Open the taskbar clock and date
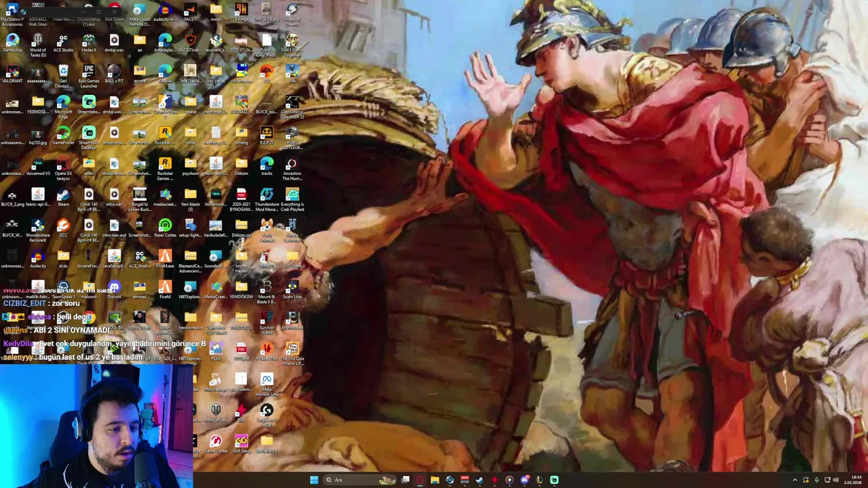 tap(853, 480)
